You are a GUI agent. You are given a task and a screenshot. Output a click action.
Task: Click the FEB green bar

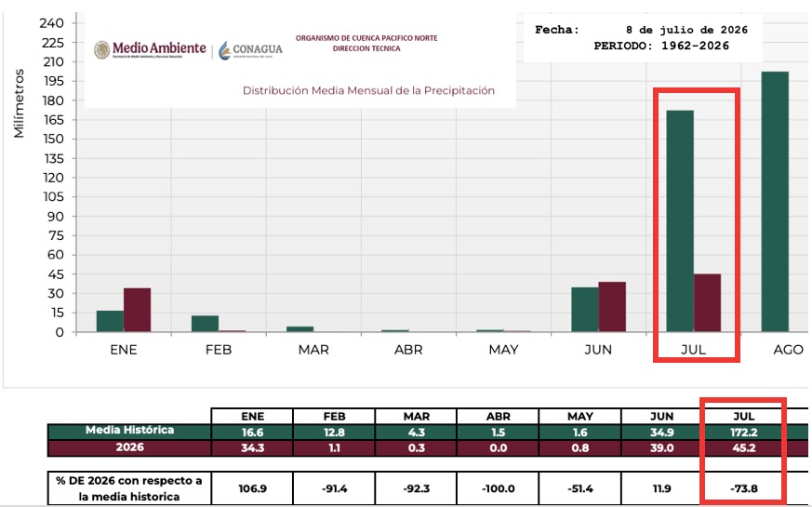click(x=205, y=324)
